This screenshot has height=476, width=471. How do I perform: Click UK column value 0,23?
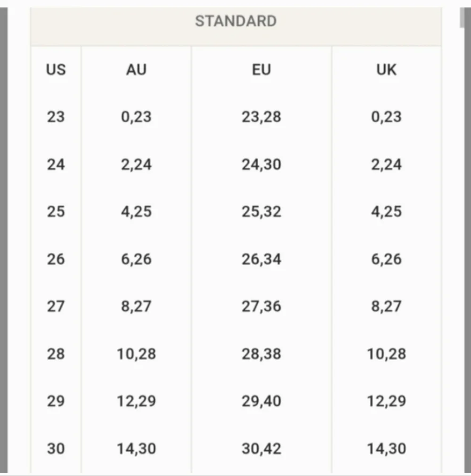(x=386, y=117)
